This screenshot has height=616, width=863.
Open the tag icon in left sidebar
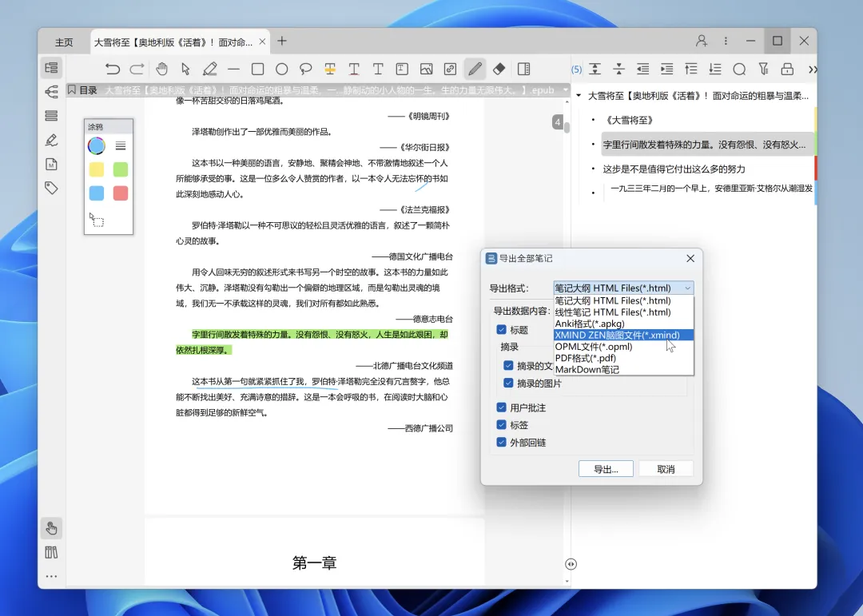click(x=51, y=188)
